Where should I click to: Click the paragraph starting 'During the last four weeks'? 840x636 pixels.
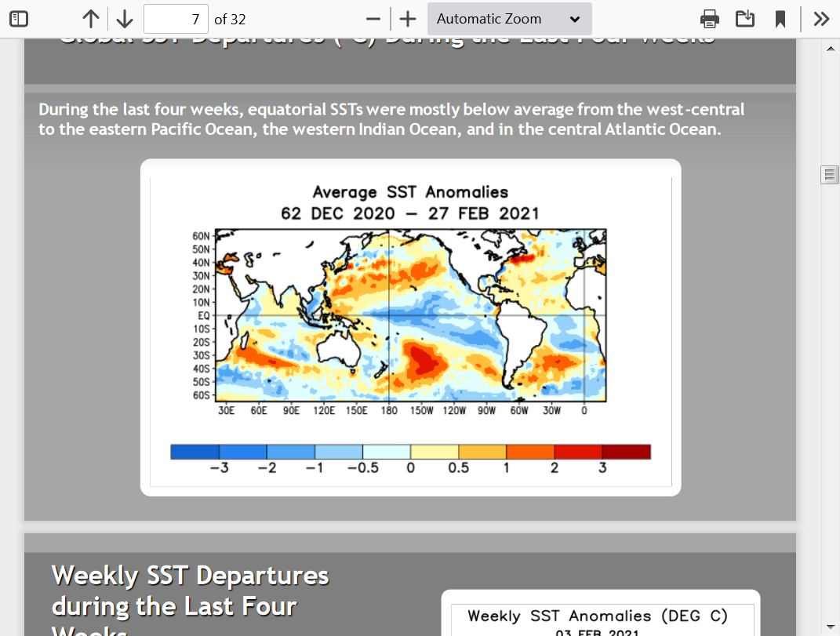pos(391,119)
